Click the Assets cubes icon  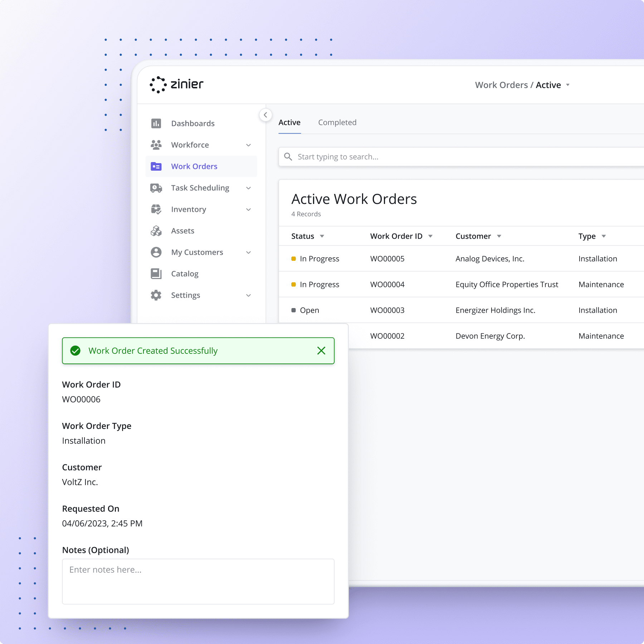coord(156,231)
